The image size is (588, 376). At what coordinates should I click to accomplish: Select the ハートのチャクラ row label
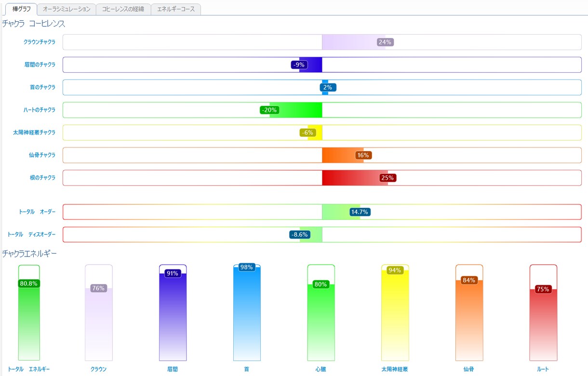40,110
